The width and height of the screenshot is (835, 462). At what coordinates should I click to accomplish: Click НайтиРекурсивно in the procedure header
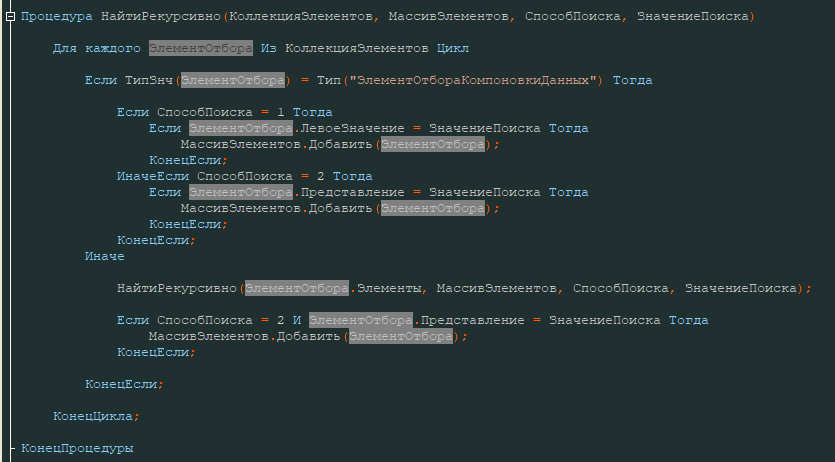point(161,16)
